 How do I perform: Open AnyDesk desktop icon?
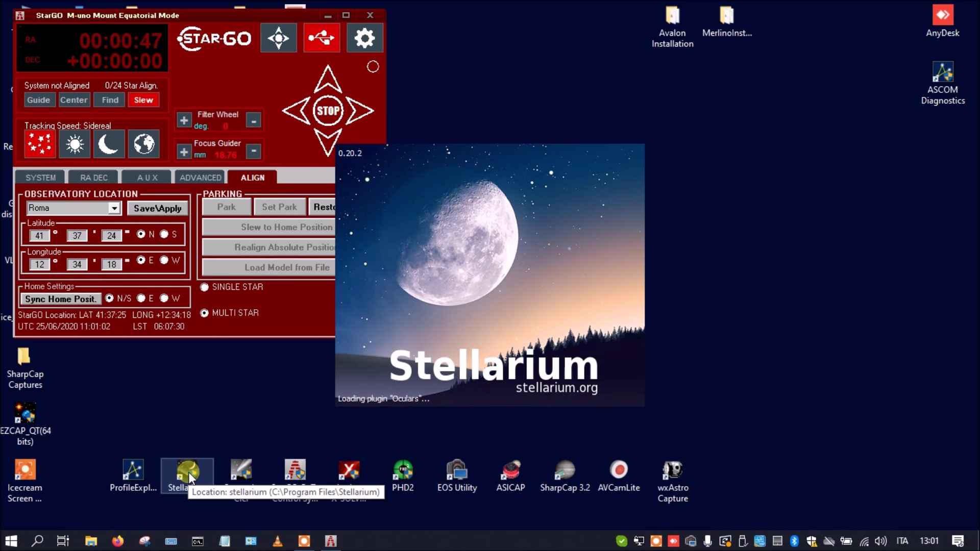click(x=943, y=21)
